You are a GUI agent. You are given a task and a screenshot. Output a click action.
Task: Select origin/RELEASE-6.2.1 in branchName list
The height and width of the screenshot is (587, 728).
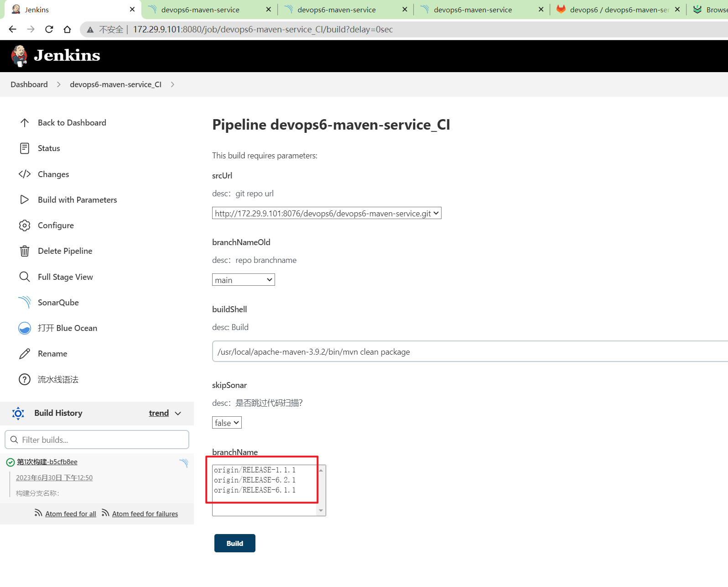click(x=255, y=480)
